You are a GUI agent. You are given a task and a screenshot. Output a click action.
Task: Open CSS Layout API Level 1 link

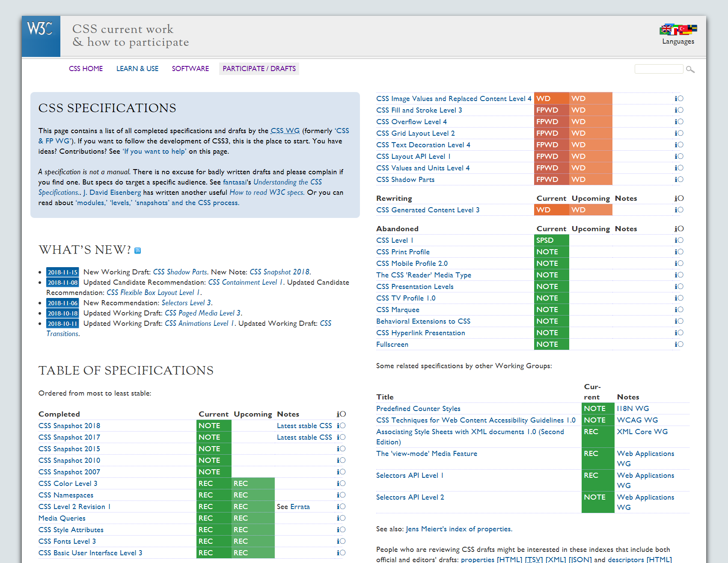413,156
